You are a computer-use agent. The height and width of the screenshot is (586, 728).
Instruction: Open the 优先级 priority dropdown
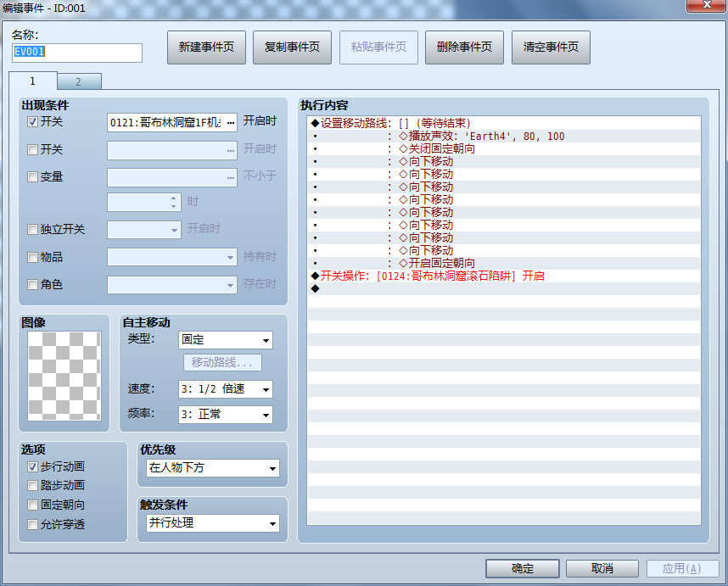coord(213,468)
